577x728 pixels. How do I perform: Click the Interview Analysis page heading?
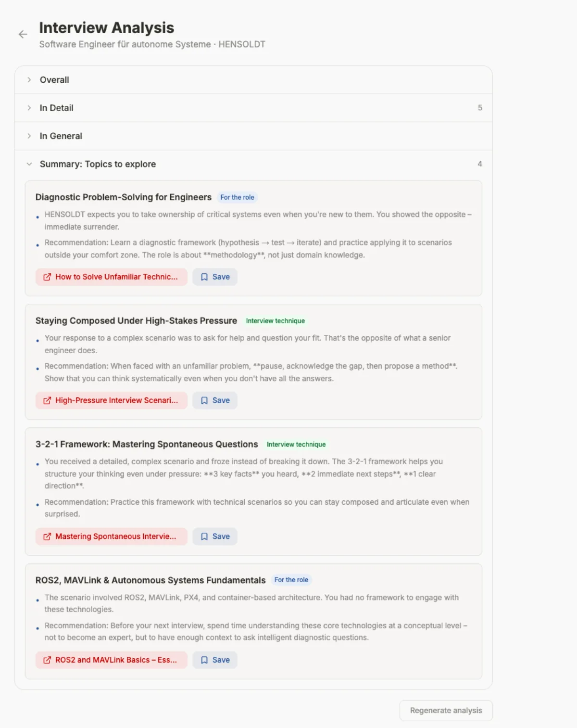coord(107,28)
